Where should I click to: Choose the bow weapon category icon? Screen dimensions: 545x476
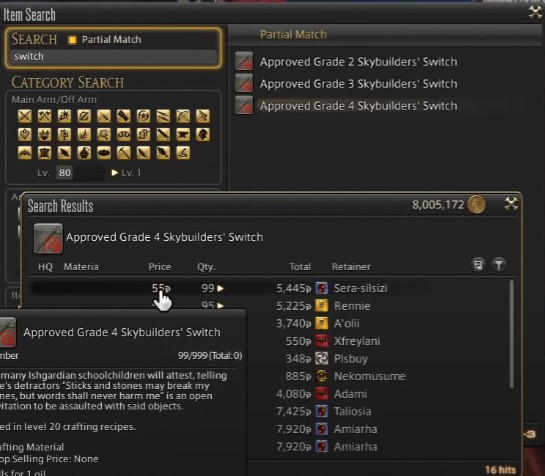tap(183, 116)
